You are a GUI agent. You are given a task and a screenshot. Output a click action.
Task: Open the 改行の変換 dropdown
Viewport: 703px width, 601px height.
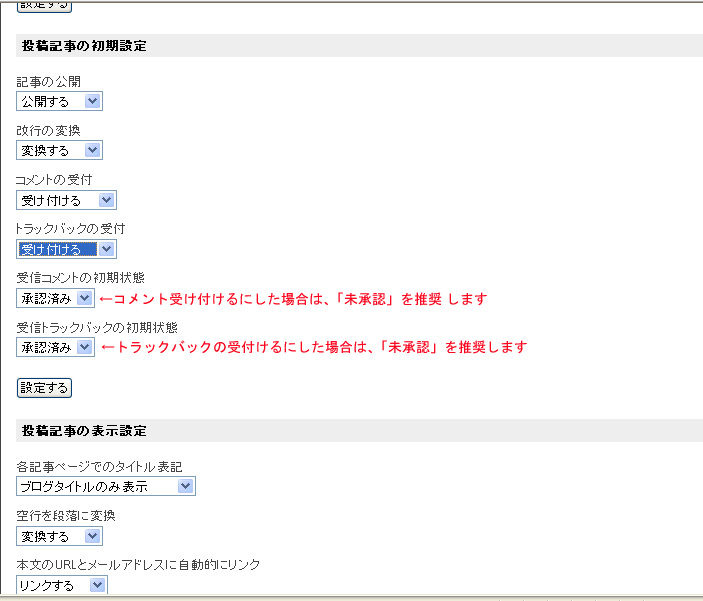[x=60, y=150]
